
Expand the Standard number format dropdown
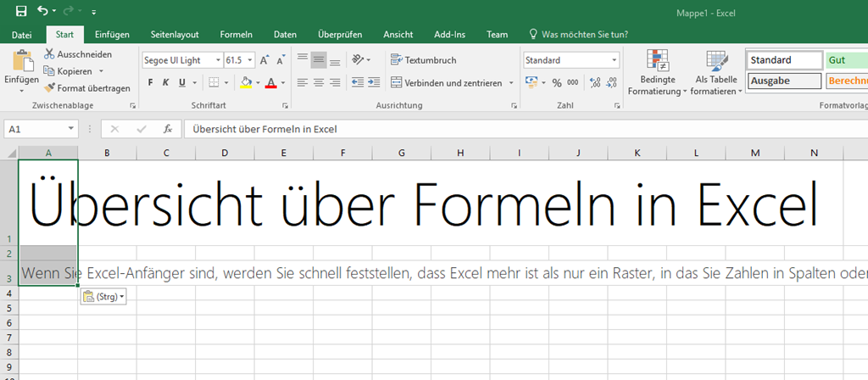[614, 60]
